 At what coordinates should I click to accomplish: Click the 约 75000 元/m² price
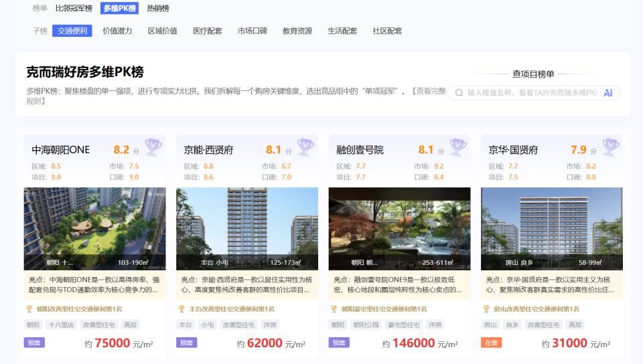coord(119,343)
